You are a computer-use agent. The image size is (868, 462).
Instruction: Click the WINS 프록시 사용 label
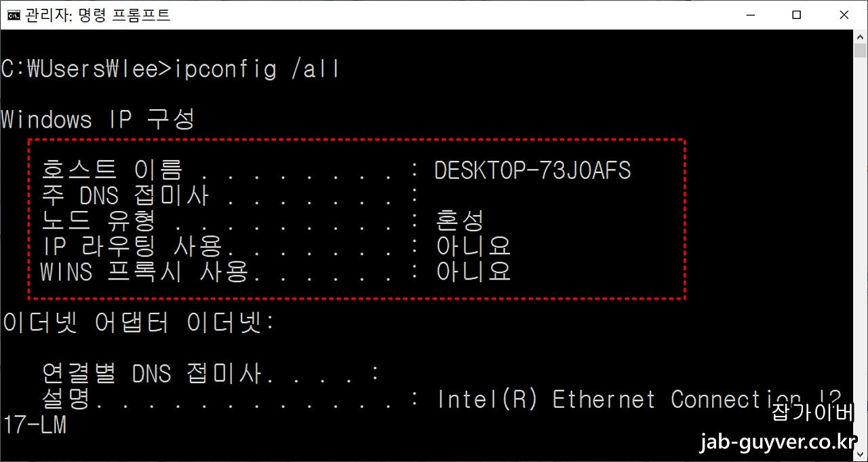pos(144,272)
